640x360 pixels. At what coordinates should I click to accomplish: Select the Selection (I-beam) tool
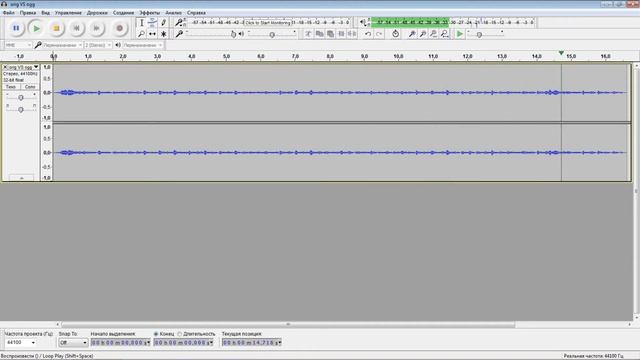coord(142,23)
